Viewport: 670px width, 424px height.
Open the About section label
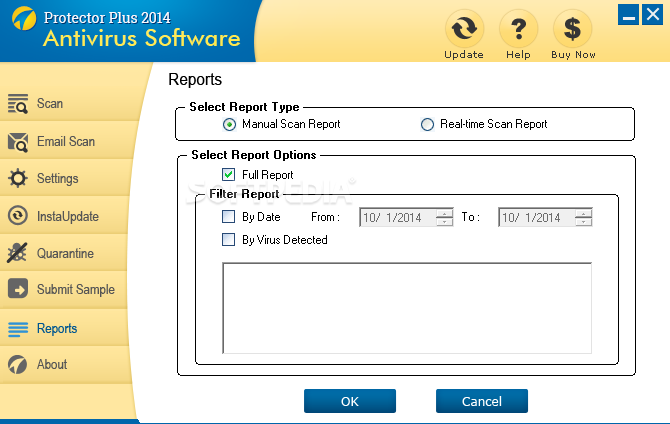52,364
